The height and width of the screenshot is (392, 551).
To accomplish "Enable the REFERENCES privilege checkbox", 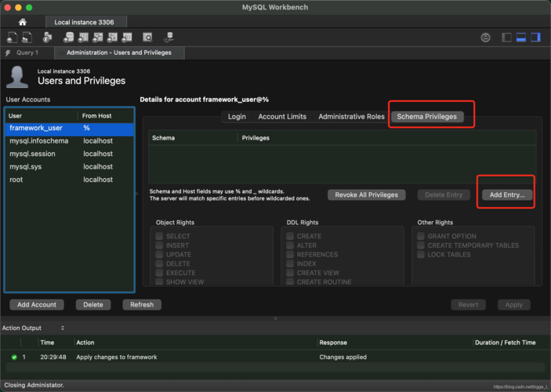I will 290,254.
